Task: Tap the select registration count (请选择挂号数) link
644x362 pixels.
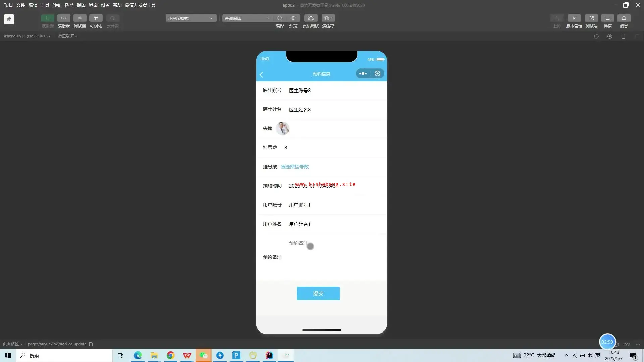Action: pyautogui.click(x=294, y=167)
